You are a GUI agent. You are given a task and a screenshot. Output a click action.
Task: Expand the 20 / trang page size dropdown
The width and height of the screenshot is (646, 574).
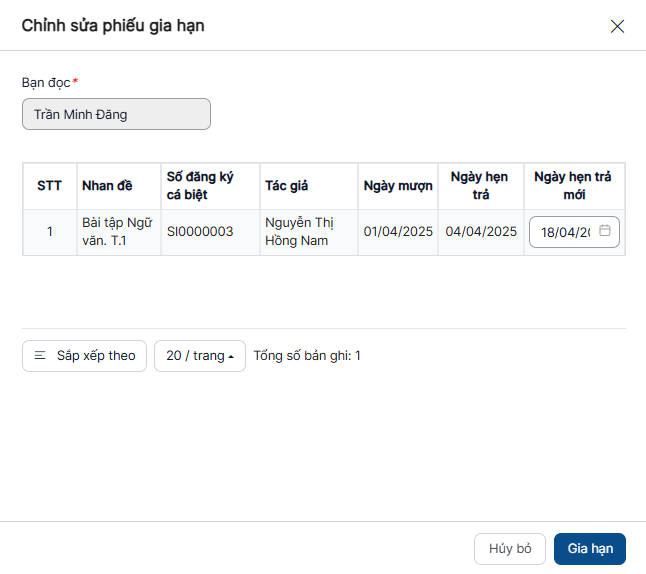click(x=199, y=356)
